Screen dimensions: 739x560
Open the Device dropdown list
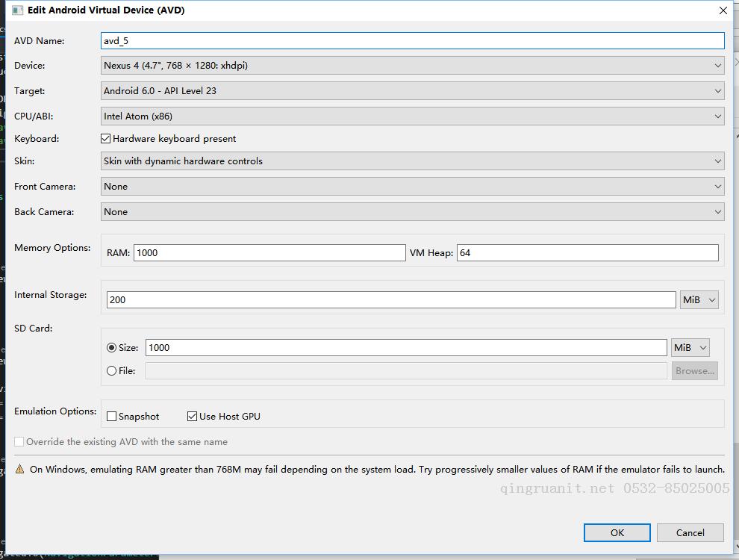pyautogui.click(x=412, y=66)
